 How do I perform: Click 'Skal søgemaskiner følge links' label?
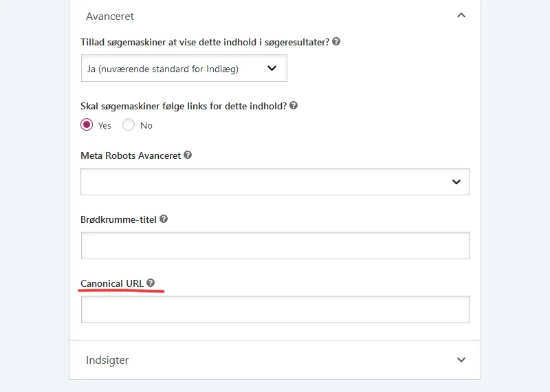point(184,106)
